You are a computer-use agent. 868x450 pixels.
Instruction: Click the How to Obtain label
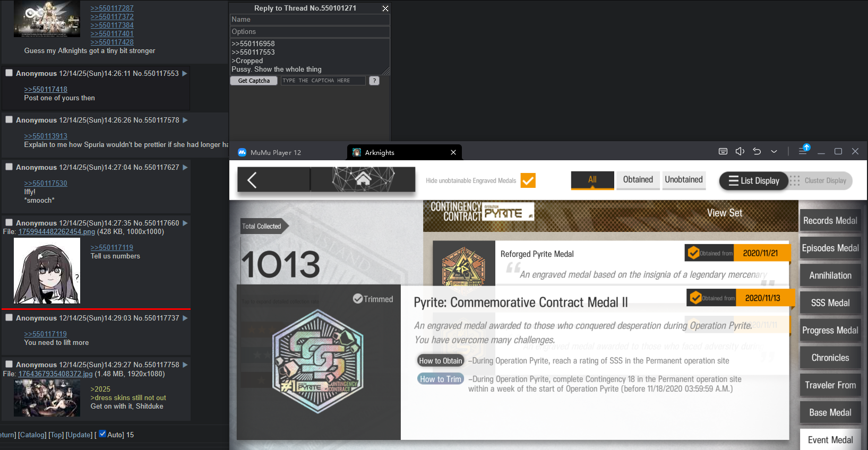441,361
